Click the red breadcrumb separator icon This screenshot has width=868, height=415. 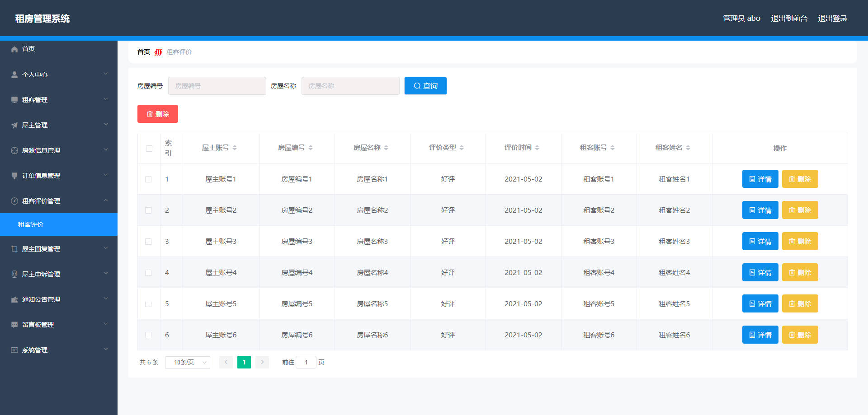[158, 52]
